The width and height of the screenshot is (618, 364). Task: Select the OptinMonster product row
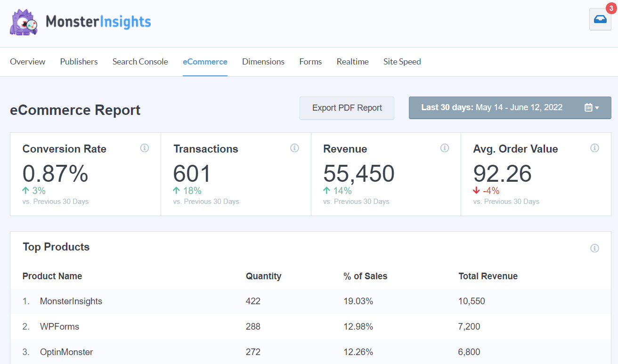pos(66,352)
